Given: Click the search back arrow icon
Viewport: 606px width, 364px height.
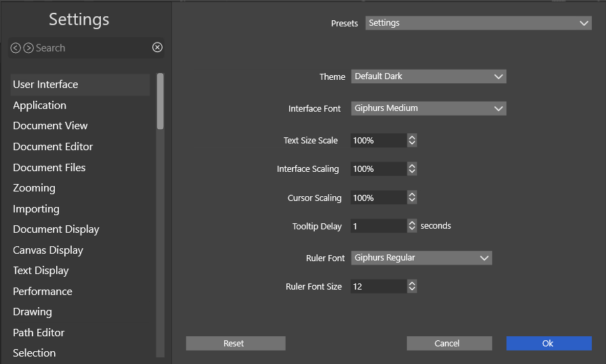Looking at the screenshot, I should coord(16,48).
